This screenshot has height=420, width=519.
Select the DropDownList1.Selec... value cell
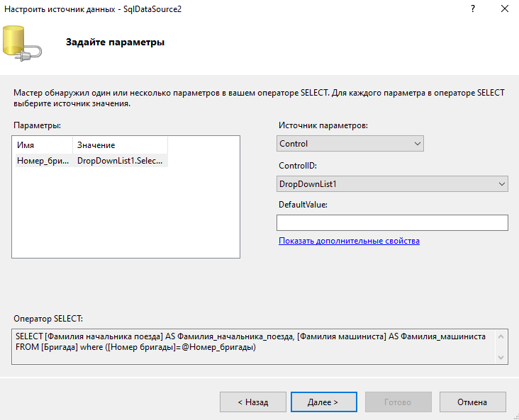[120, 161]
